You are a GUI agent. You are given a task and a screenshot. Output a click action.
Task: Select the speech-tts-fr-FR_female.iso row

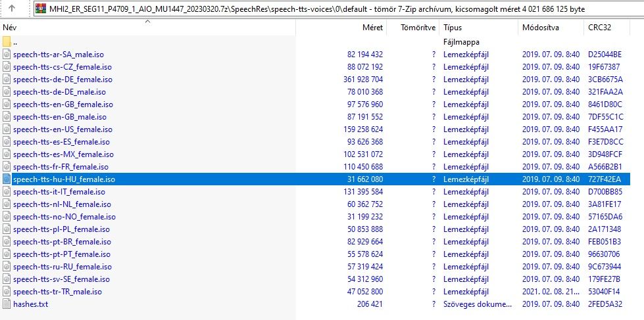(x=61, y=167)
